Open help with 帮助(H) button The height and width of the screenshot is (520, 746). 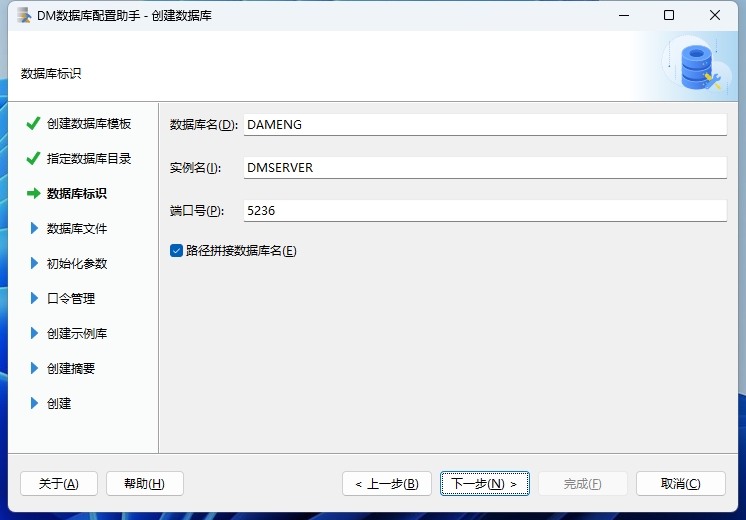point(145,484)
